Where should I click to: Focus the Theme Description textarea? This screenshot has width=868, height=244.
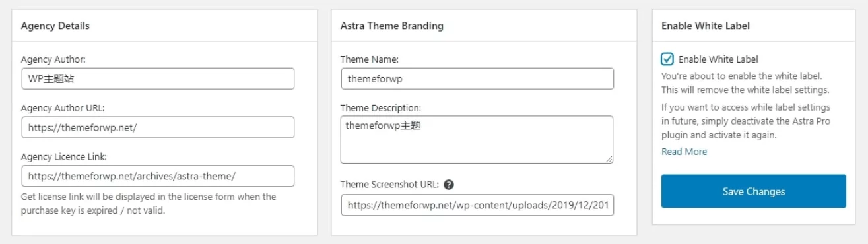pos(477,139)
